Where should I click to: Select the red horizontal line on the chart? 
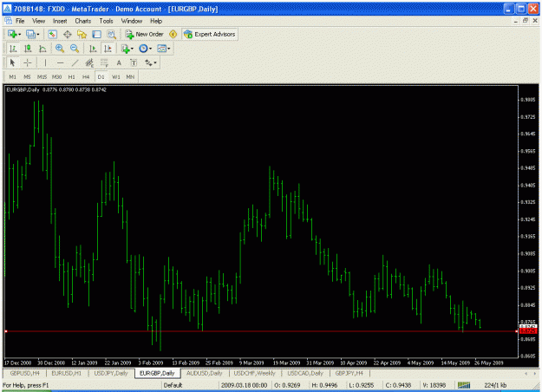261,331
